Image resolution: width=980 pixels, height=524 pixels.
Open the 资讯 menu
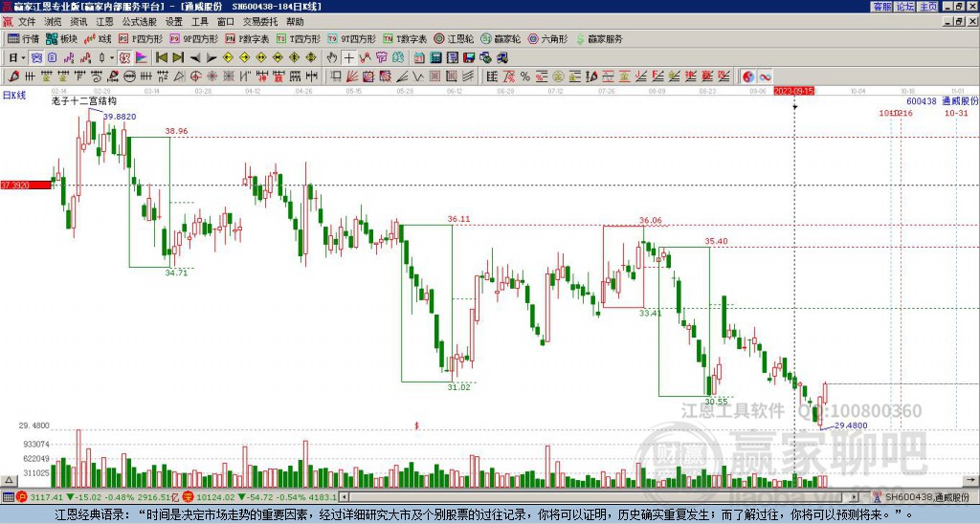[x=78, y=22]
